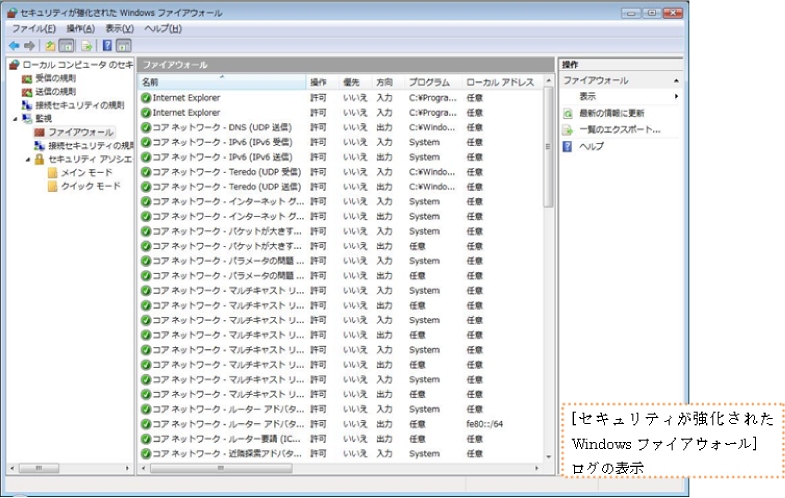The height and width of the screenshot is (498, 785).
Task: Select 受信の規則 in the tree
Action: point(56,78)
